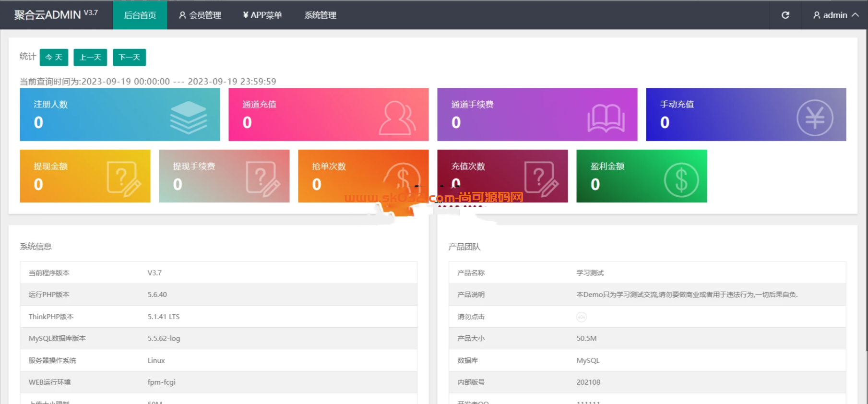This screenshot has width=868, height=404.
Task: Click the edit icon in 提现金额 card
Action: (124, 179)
